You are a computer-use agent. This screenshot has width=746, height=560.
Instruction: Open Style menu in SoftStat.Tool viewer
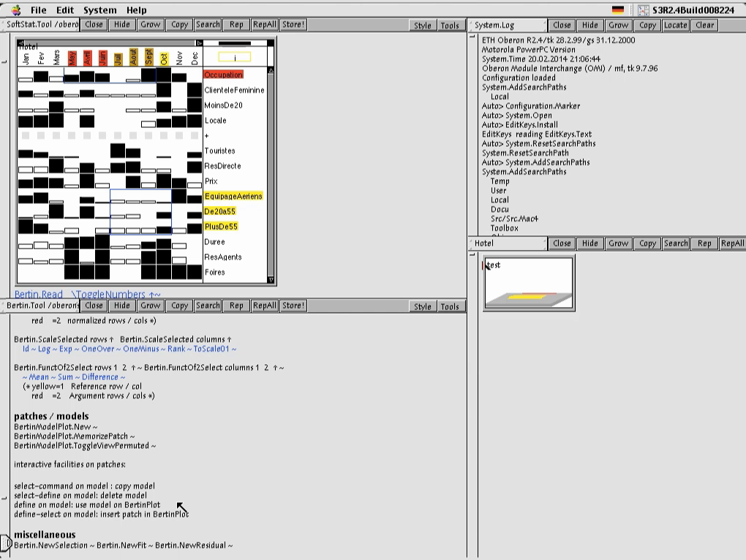click(x=423, y=26)
